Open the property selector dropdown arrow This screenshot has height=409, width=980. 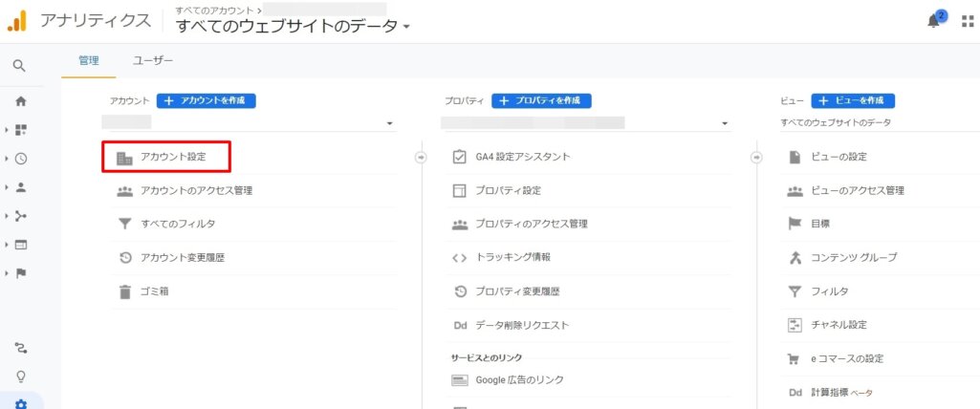tap(725, 123)
